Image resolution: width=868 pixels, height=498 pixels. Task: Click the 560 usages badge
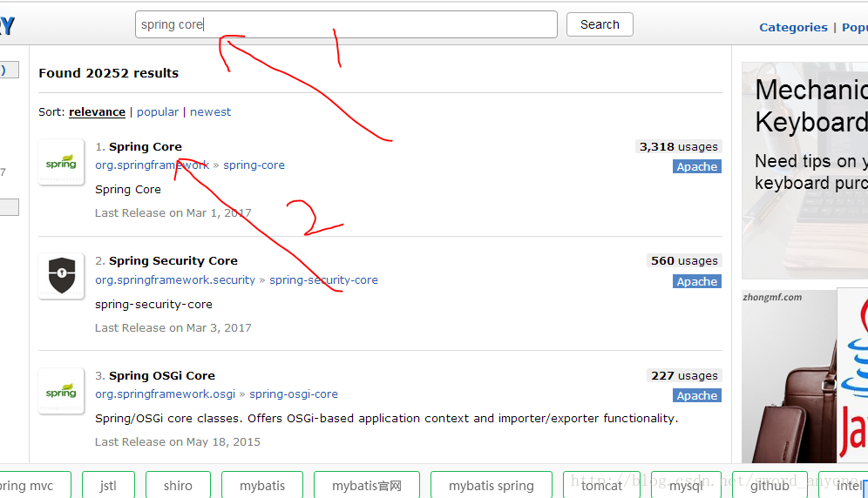pos(684,260)
